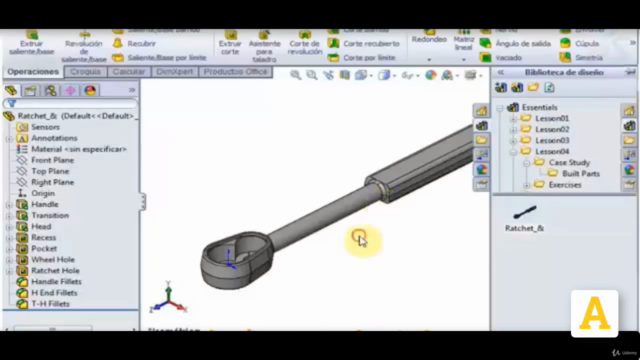Select the Handle Fillets feature

pyautogui.click(x=56, y=281)
